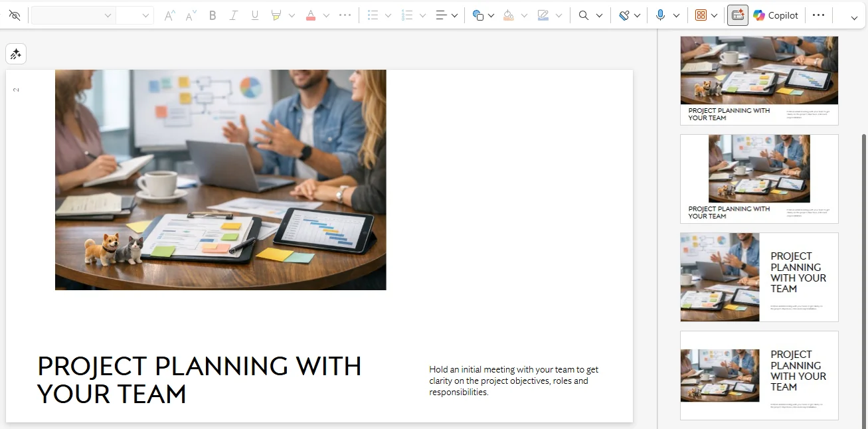Screen dimensions: 868x429
Task: Toggle bold formatting
Action: coord(213,15)
